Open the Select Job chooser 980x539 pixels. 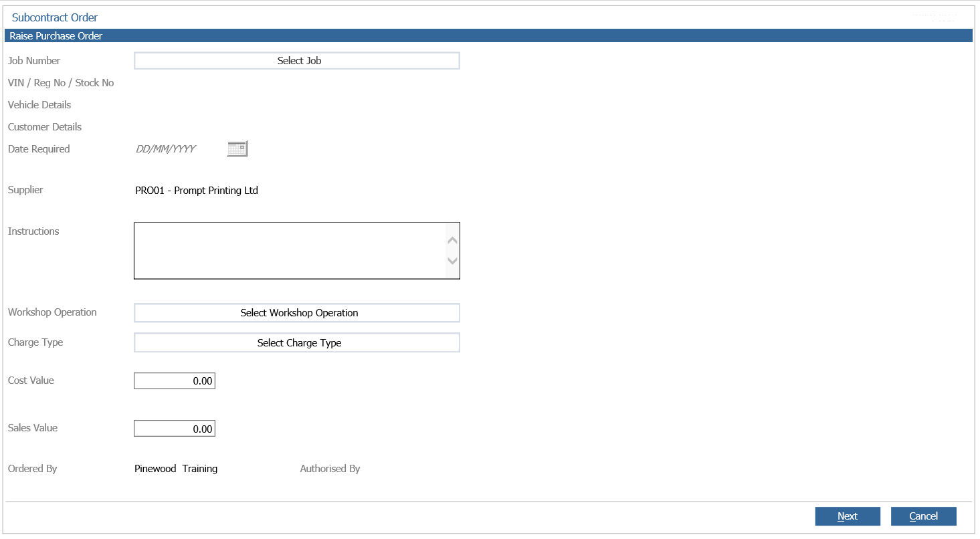click(297, 61)
